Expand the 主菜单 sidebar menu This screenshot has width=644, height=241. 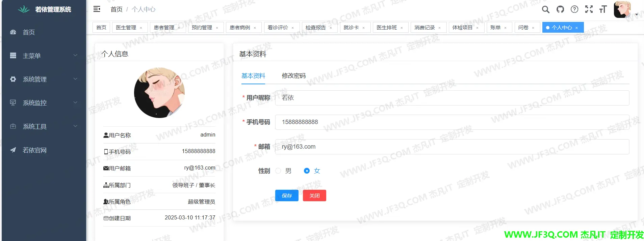(44, 56)
